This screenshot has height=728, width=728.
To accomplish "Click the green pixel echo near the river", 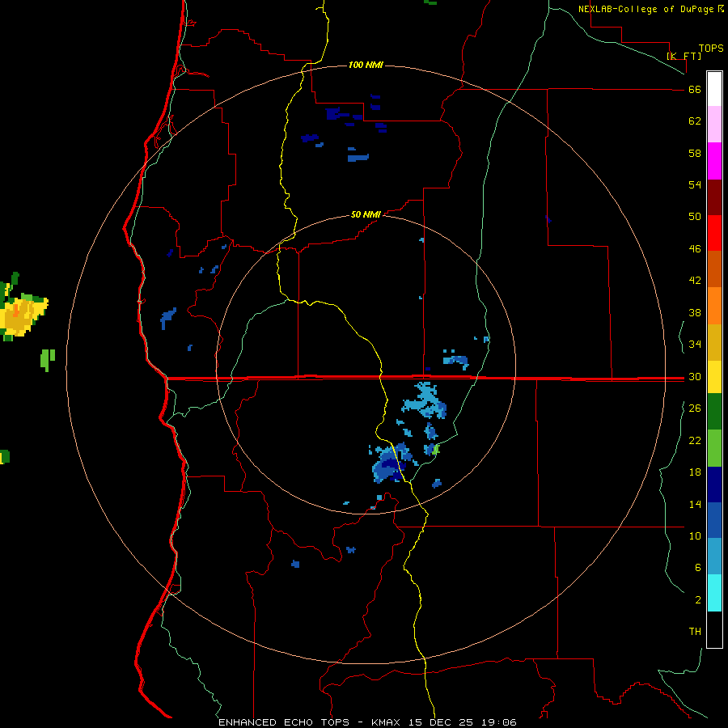I will 435,450.
